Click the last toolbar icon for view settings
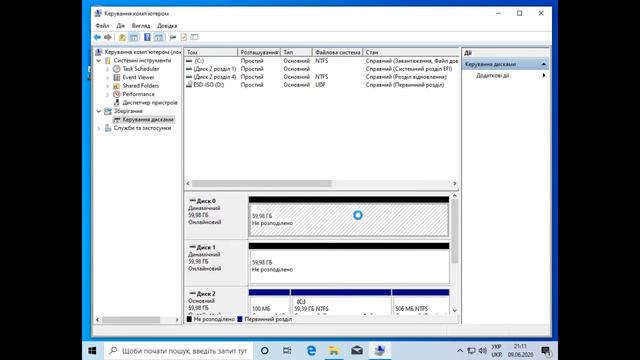Screen dimensions: 640x360 click(x=195, y=37)
